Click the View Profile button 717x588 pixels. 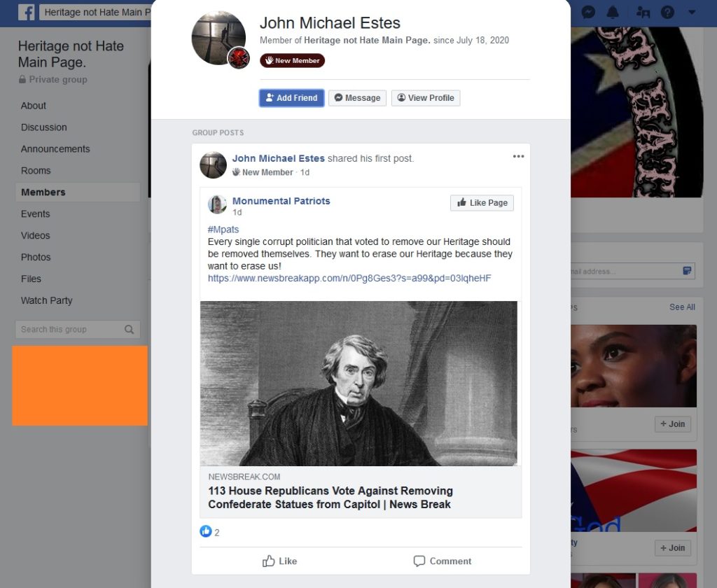tap(426, 98)
